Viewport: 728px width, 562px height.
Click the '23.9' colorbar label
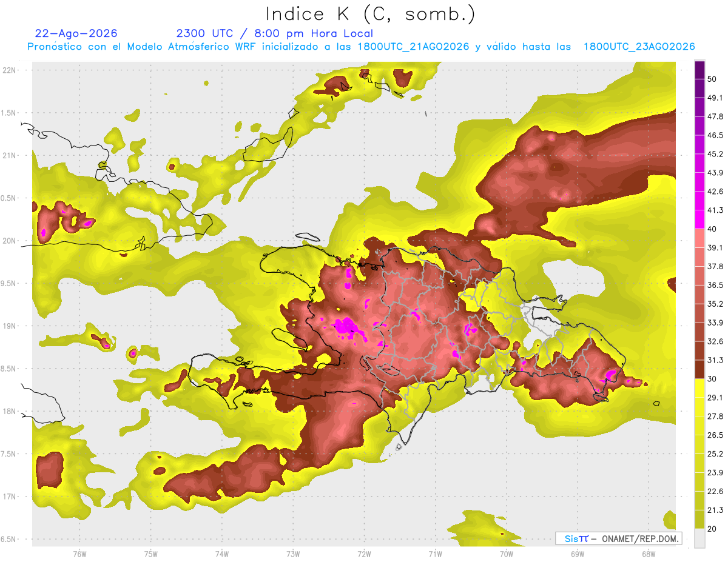pyautogui.click(x=715, y=473)
